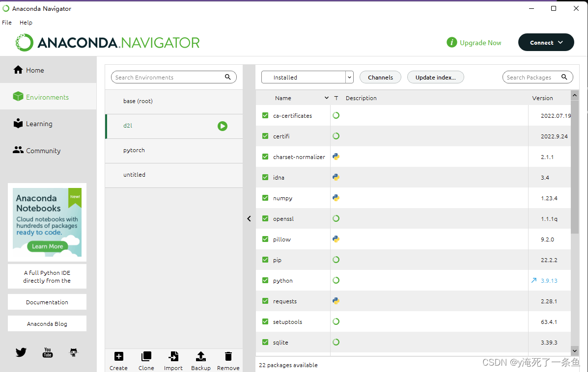Select the base (root) environment
588x372 pixels.
tap(173, 101)
